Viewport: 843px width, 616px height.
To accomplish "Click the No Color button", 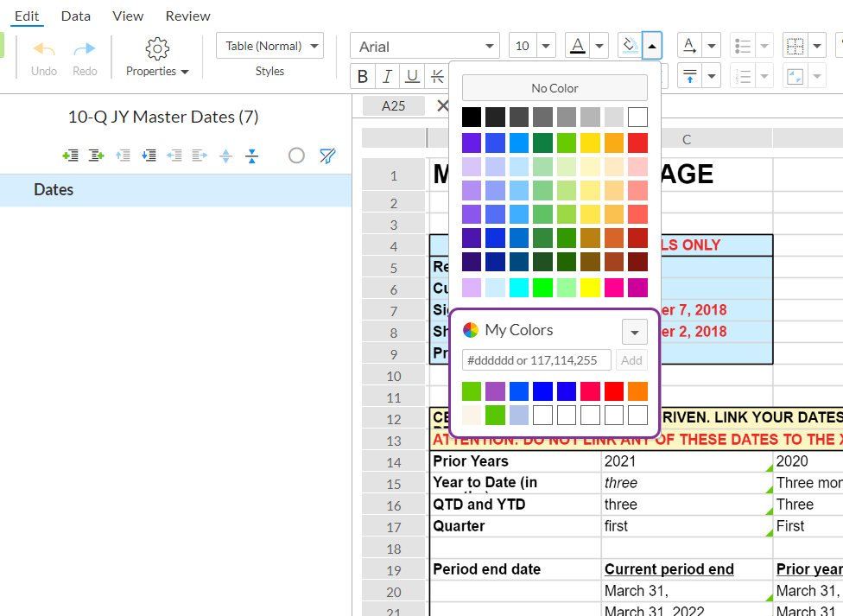I will (x=555, y=88).
